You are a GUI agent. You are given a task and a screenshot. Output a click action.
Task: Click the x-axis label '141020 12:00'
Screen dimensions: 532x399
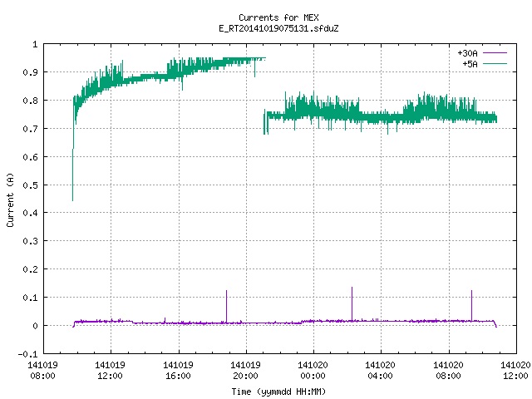(515, 371)
